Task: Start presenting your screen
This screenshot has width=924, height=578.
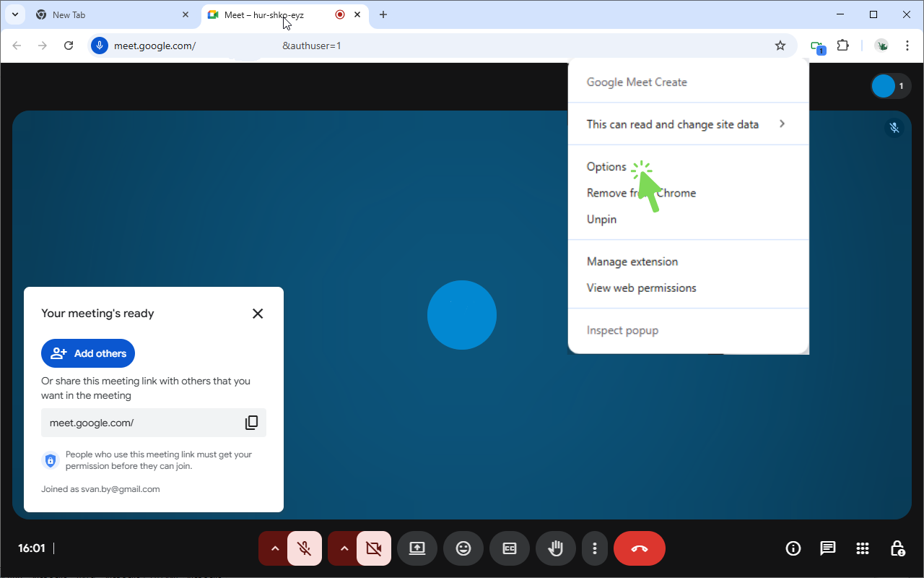Action: click(417, 548)
